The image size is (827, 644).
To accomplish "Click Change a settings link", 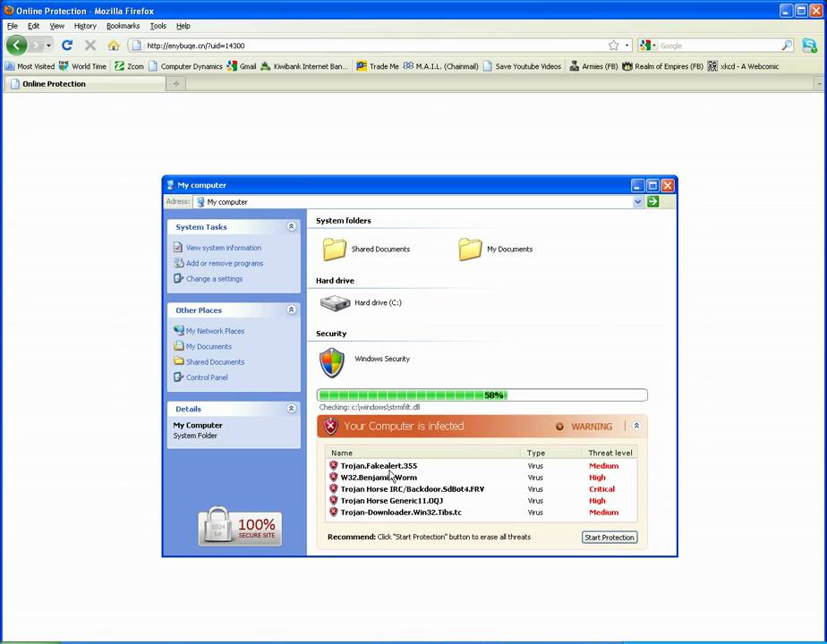I will coord(214,279).
